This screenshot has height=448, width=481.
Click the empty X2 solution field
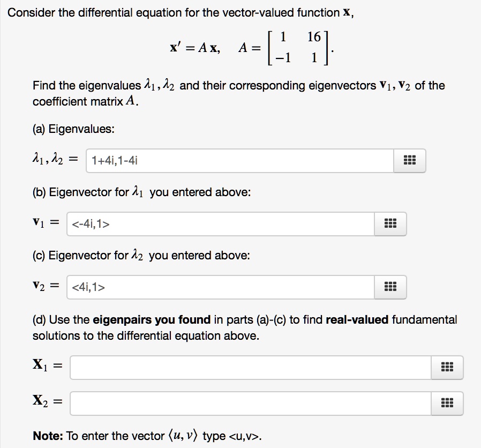pos(241,404)
